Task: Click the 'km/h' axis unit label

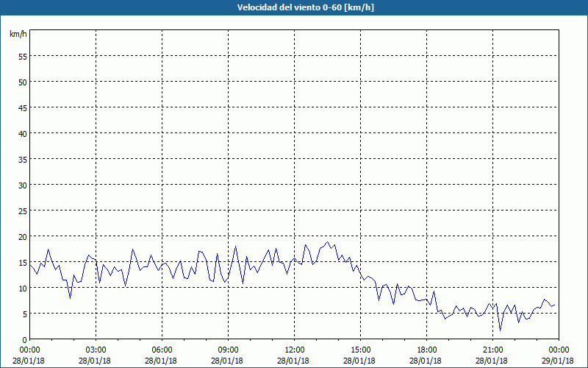Action: tap(18, 34)
